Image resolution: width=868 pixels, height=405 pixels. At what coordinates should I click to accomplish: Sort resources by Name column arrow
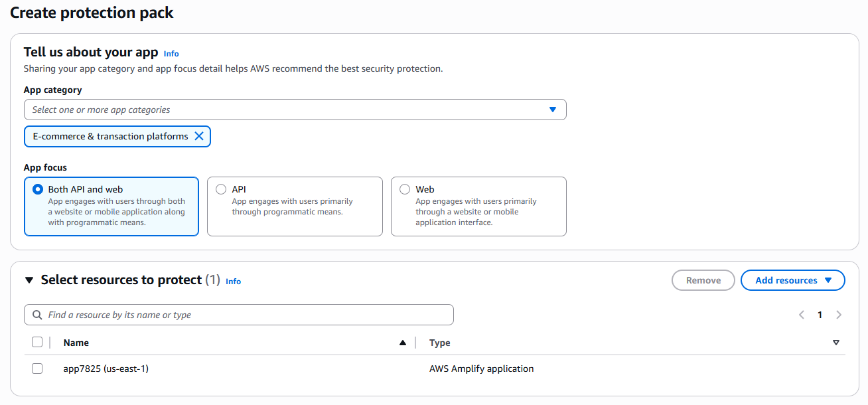[402, 343]
